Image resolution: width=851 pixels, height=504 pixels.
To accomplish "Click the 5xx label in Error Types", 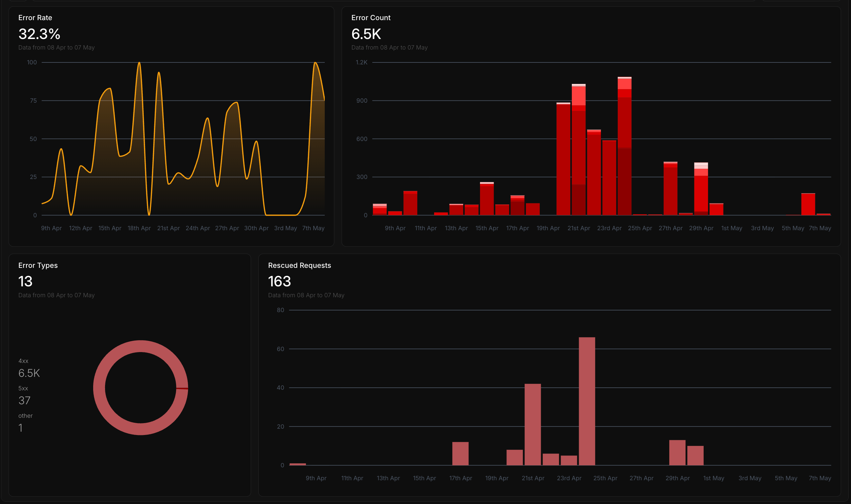I will [23, 388].
